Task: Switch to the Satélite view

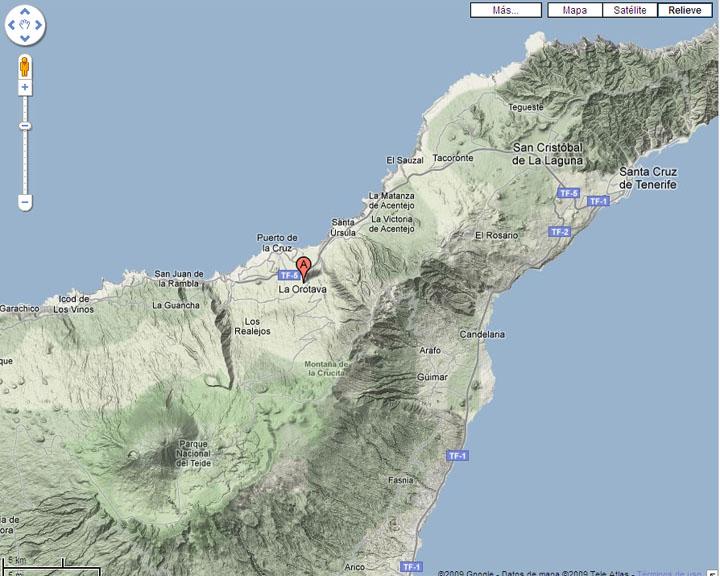Action: point(630,10)
